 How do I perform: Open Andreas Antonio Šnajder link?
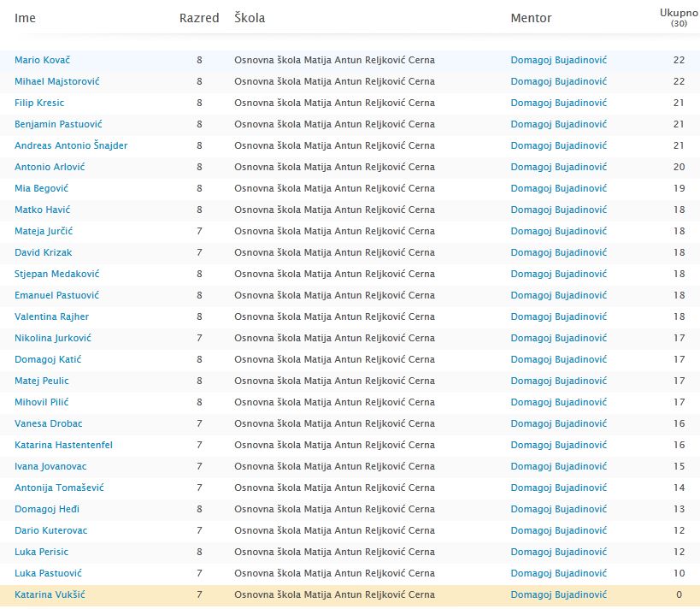point(71,145)
